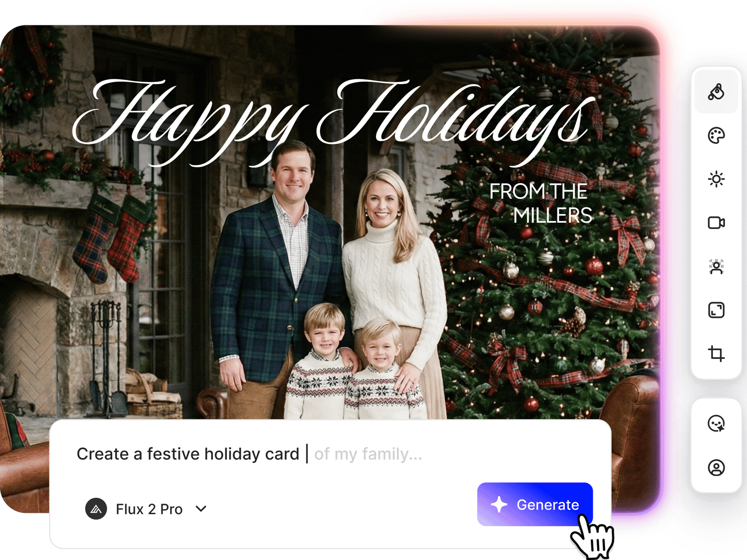Image resolution: width=747 pixels, height=560 pixels.
Task: Activate the crop tool
Action: [x=716, y=353]
